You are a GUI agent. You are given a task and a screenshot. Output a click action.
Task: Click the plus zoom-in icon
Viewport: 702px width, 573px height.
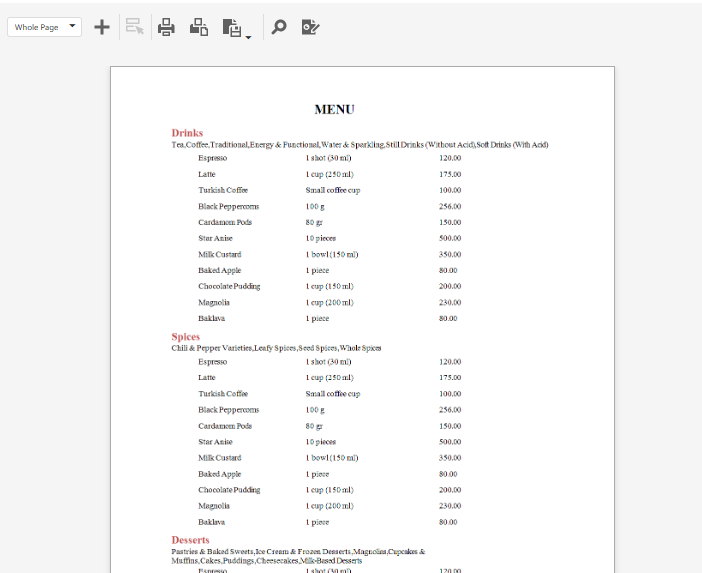[x=102, y=27]
